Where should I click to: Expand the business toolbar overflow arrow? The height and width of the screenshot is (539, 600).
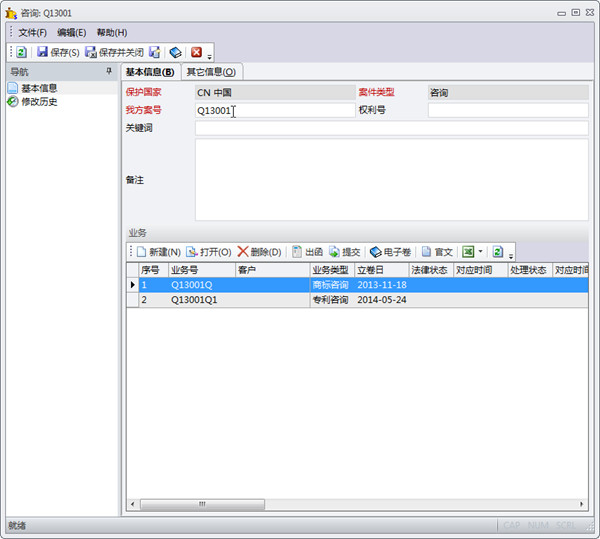pos(510,256)
